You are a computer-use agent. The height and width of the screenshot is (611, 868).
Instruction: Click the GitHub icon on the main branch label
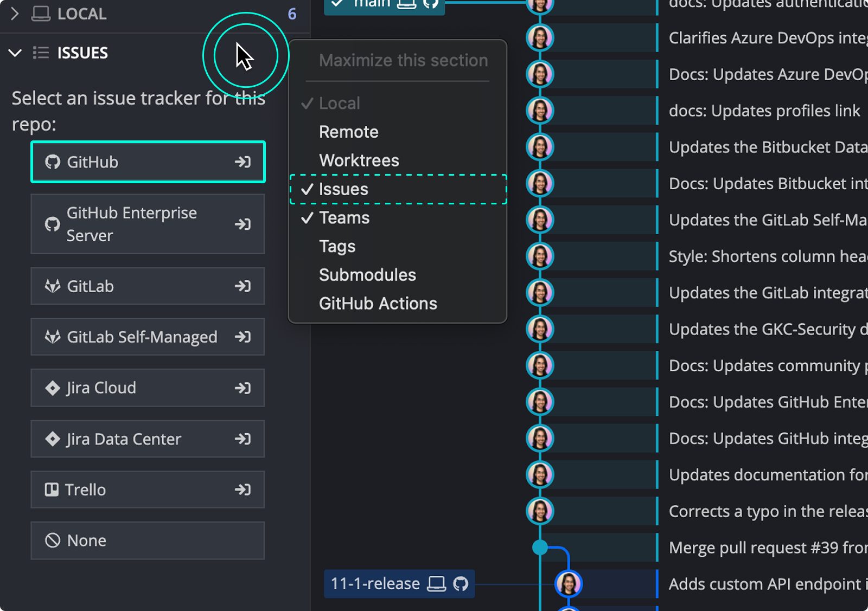click(430, 4)
